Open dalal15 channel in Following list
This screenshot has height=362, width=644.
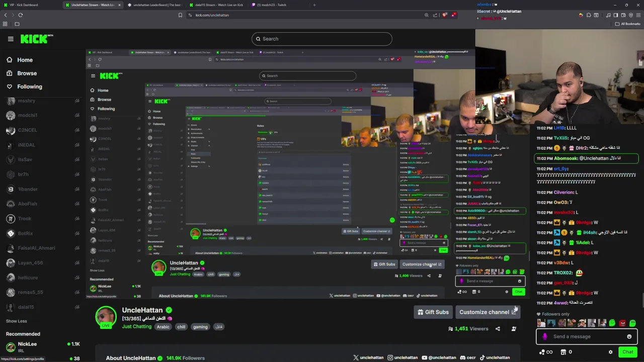coord(42,307)
